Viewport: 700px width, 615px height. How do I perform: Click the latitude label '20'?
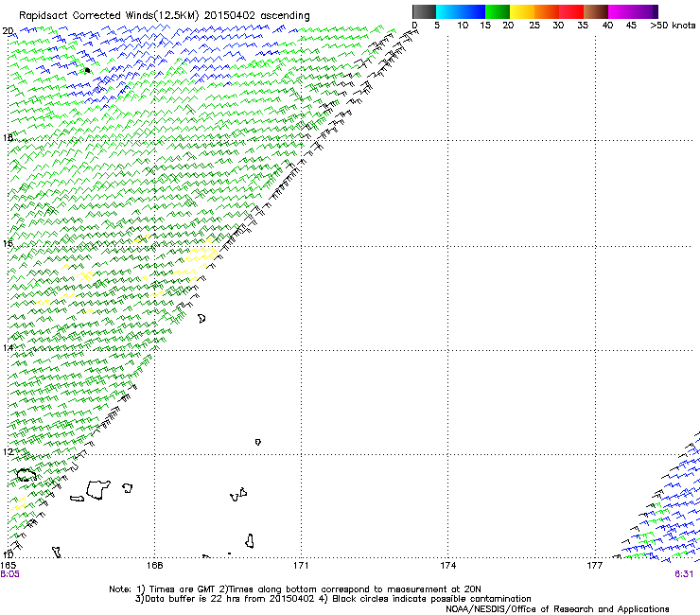pyautogui.click(x=8, y=31)
